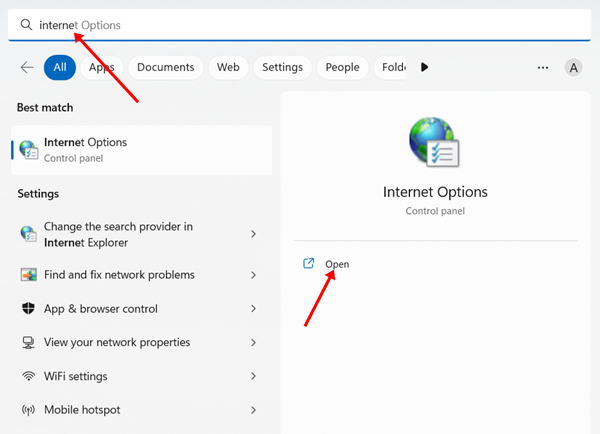
Task: Expand Change the search provider chevron
Action: [253, 234]
